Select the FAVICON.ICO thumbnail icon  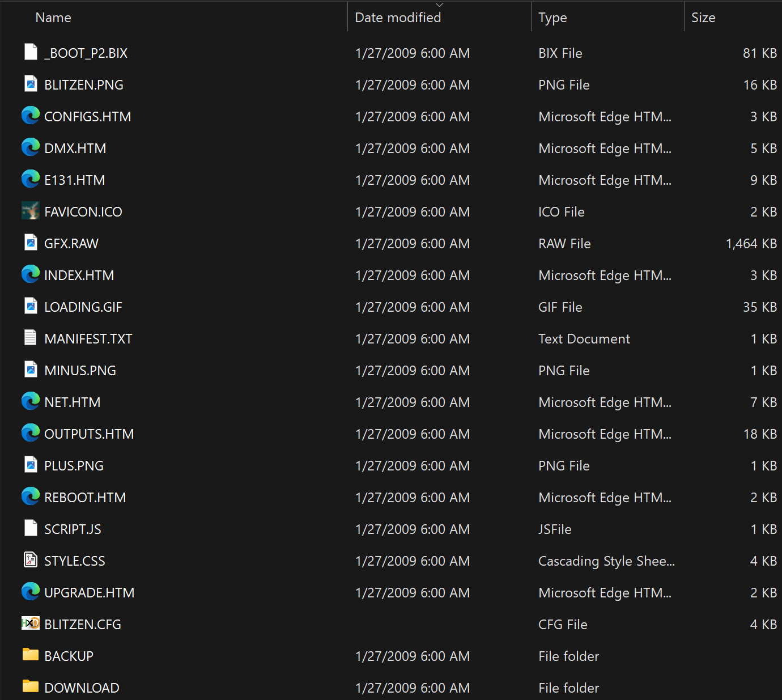click(x=31, y=211)
